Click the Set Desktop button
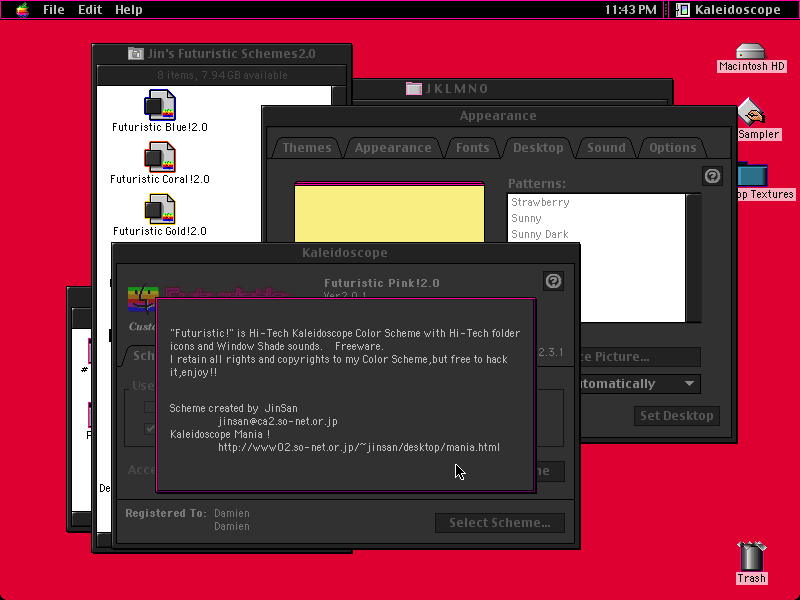This screenshot has height=600, width=800. coord(677,416)
